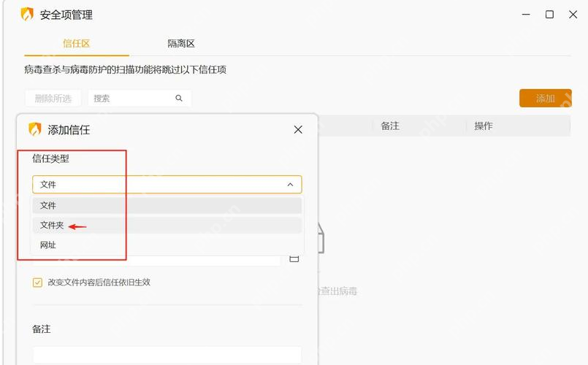Click the 备注 column header
The image size is (588, 365).
(390, 126)
